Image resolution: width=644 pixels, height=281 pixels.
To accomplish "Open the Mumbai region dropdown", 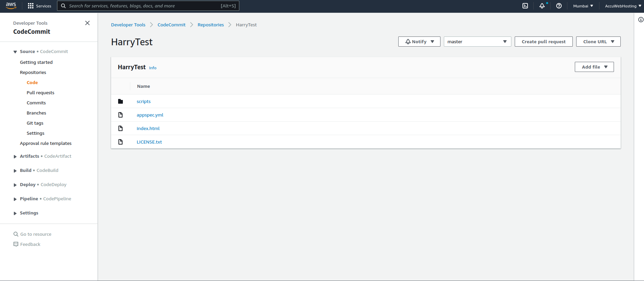I will point(583,6).
